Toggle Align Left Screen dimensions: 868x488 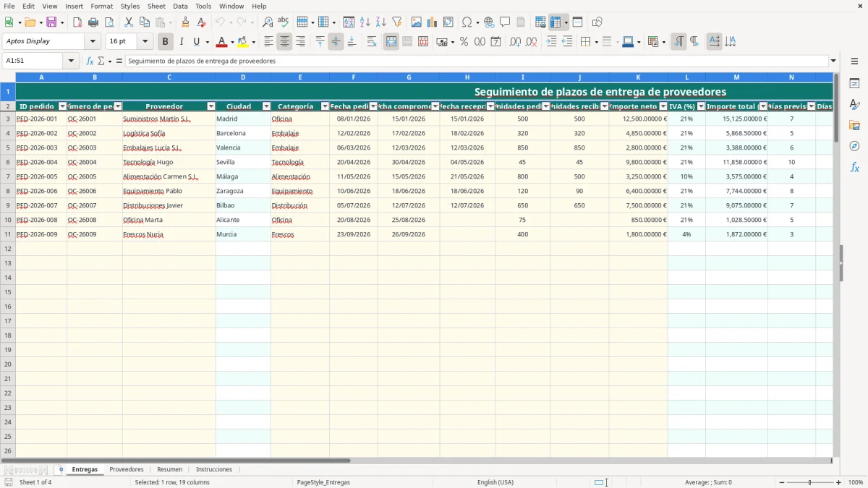coord(268,42)
